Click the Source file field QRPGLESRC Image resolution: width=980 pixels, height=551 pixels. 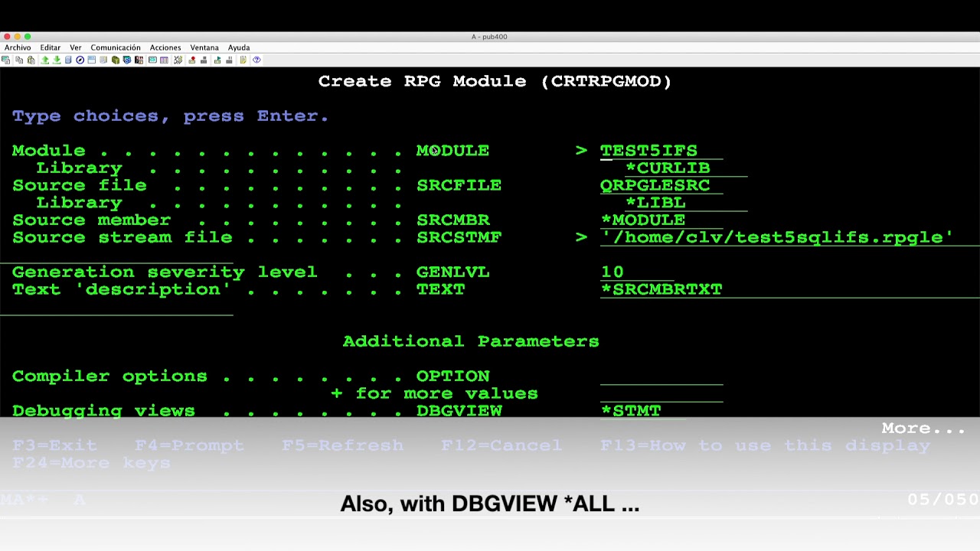pos(661,185)
